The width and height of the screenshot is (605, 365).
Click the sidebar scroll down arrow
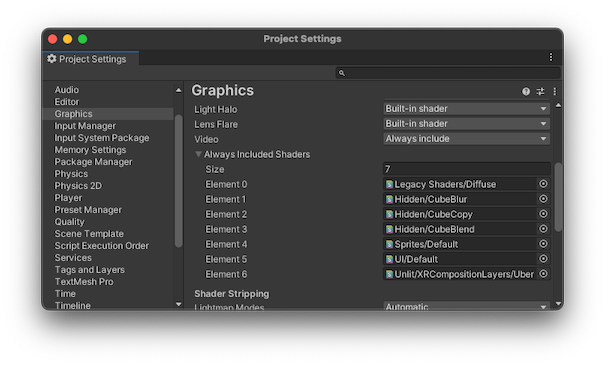(x=178, y=304)
